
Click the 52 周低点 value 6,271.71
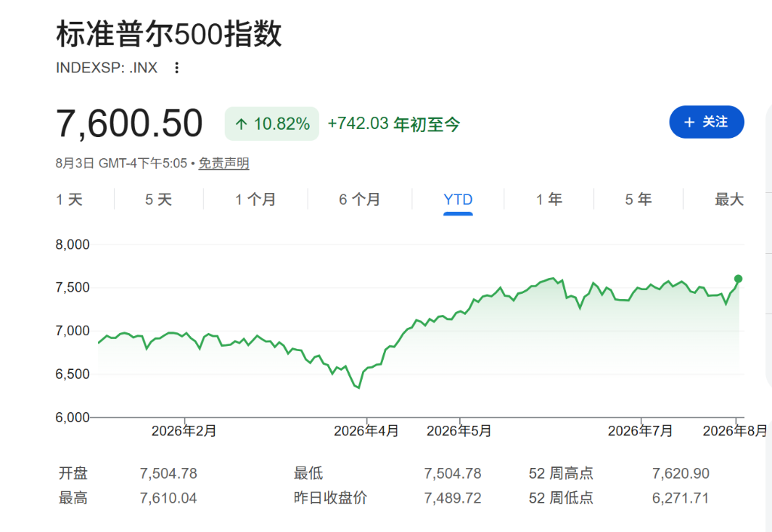pyautogui.click(x=681, y=498)
